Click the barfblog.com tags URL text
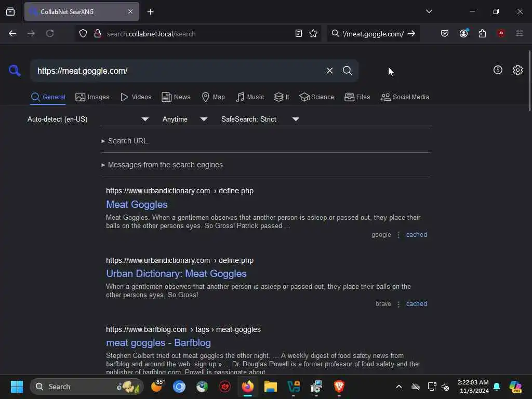 pyautogui.click(x=183, y=329)
